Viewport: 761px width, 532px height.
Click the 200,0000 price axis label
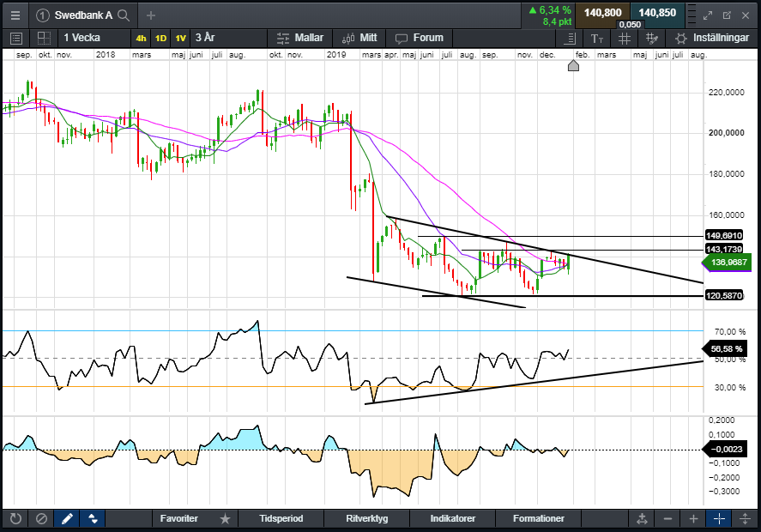pyautogui.click(x=726, y=132)
